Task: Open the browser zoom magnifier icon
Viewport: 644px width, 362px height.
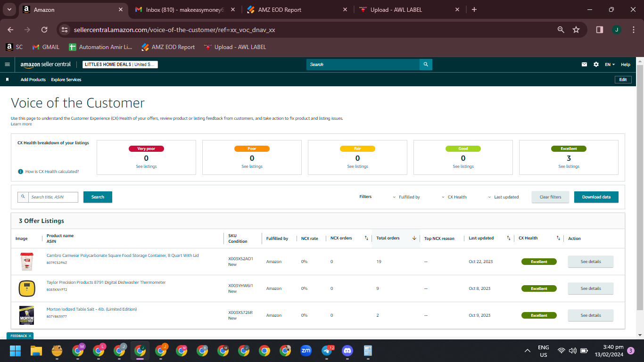Action: click(561, 30)
